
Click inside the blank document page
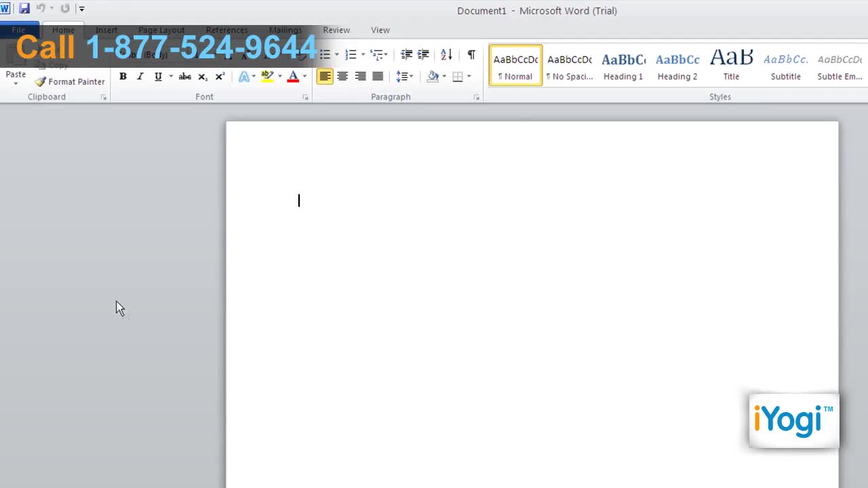coord(532,305)
